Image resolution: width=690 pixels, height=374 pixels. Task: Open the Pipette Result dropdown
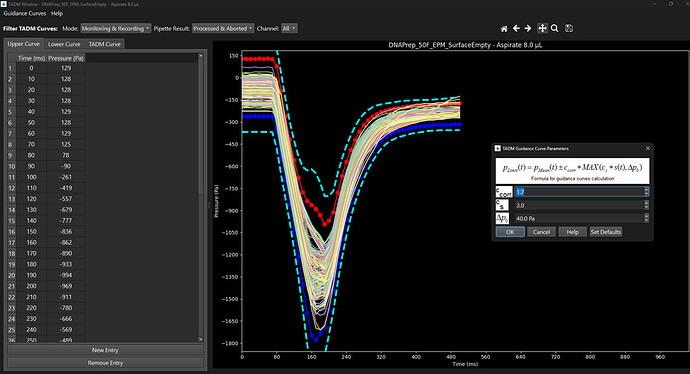click(x=223, y=28)
